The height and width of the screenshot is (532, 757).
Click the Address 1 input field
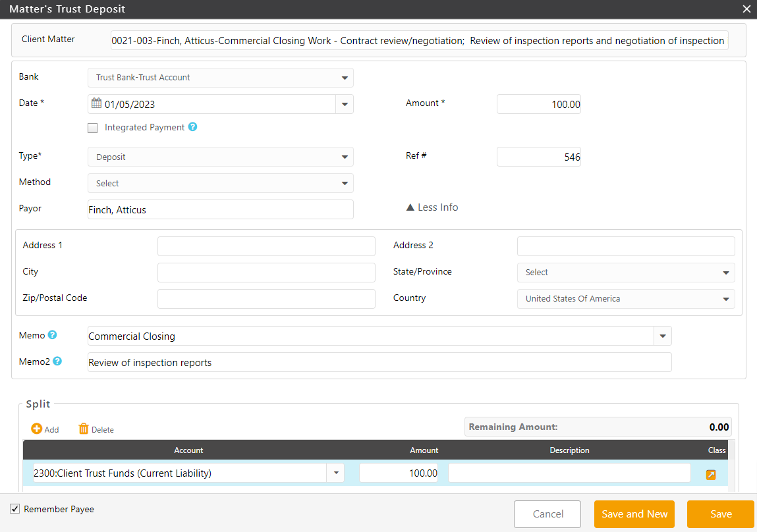(266, 246)
